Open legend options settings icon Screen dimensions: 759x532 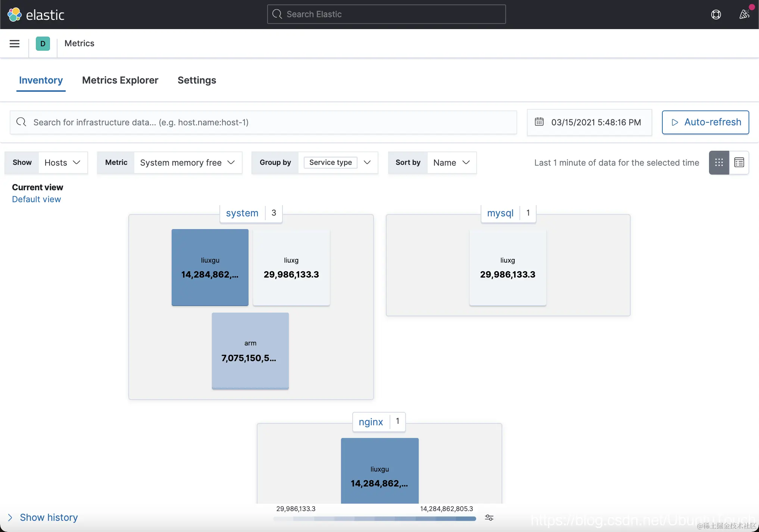489,518
